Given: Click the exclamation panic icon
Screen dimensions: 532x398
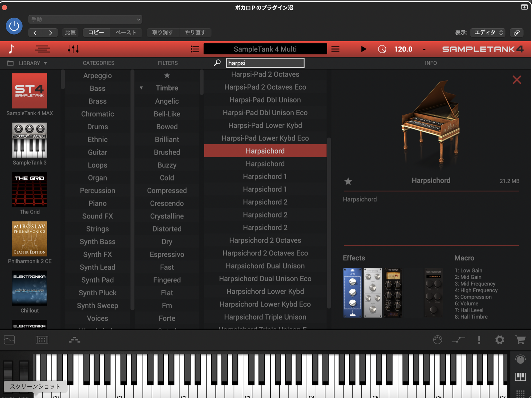Looking at the screenshot, I should [x=479, y=340].
